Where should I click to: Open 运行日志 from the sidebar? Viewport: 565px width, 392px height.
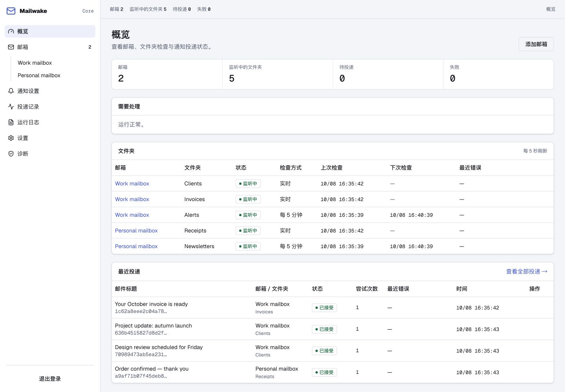point(50,122)
